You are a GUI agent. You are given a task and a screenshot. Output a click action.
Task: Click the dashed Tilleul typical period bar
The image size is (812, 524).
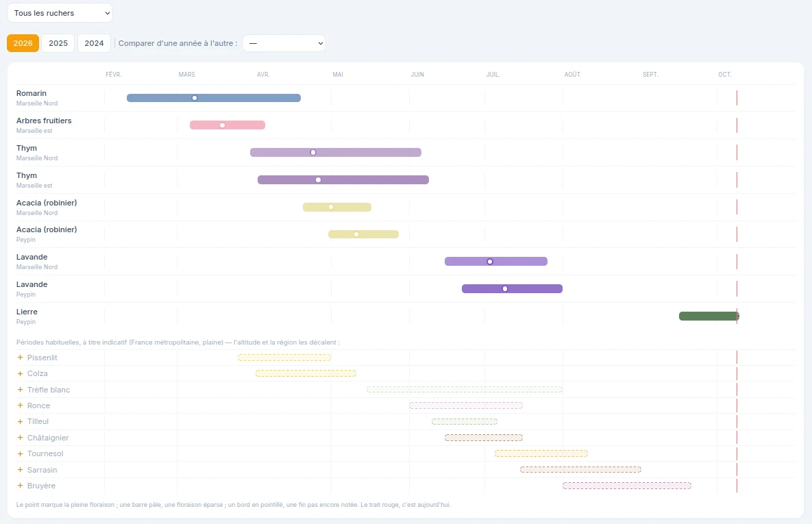click(465, 421)
